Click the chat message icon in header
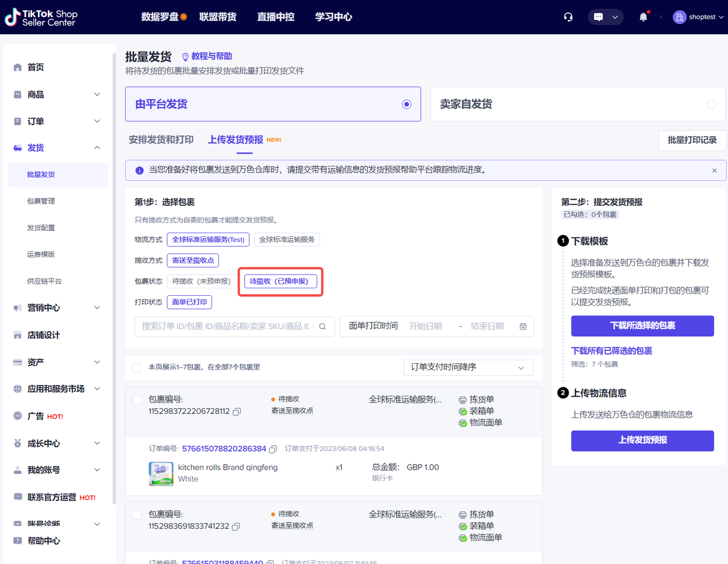Screen dimensions: 728x564 [598, 17]
